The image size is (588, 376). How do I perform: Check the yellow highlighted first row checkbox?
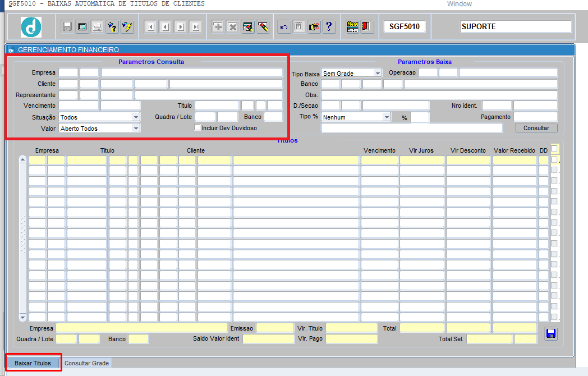pos(554,160)
